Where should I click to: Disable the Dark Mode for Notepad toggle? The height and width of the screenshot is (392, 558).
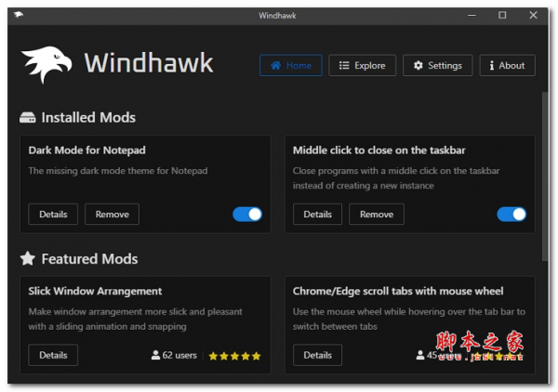pyautogui.click(x=247, y=215)
